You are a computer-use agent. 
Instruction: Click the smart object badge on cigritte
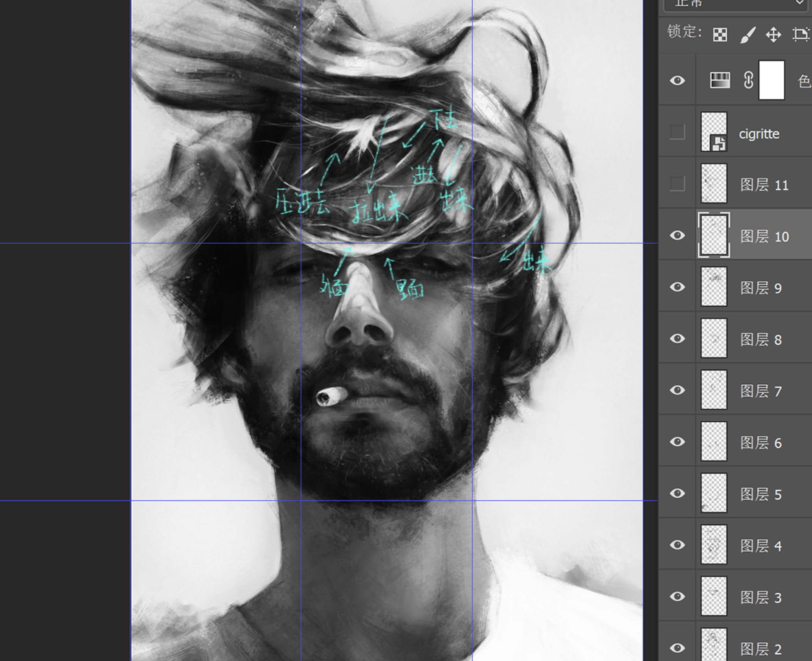point(718,143)
